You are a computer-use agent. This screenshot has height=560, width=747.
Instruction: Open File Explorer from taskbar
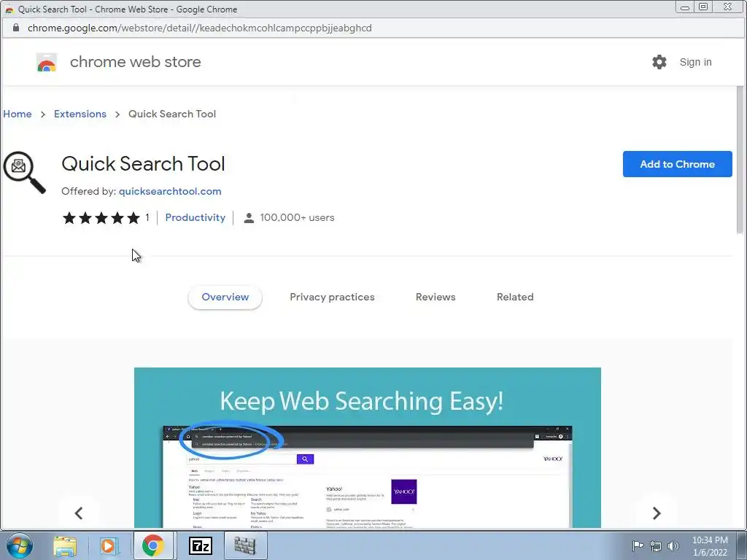click(65, 545)
